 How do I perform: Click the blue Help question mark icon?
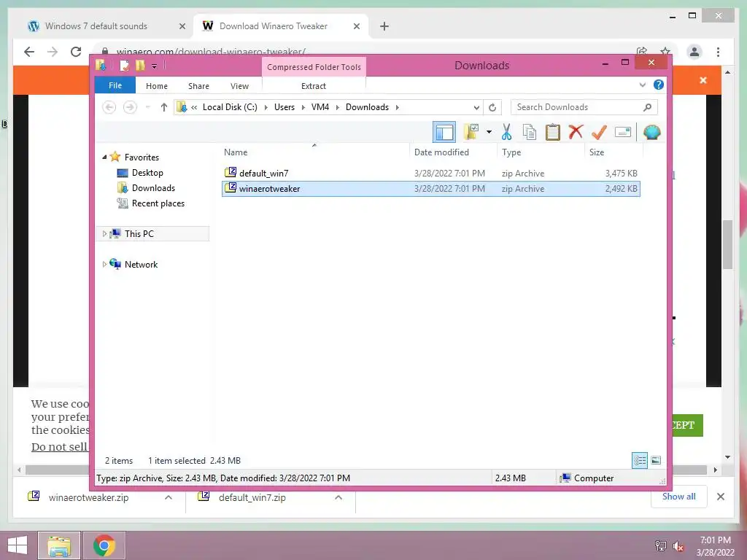point(659,85)
